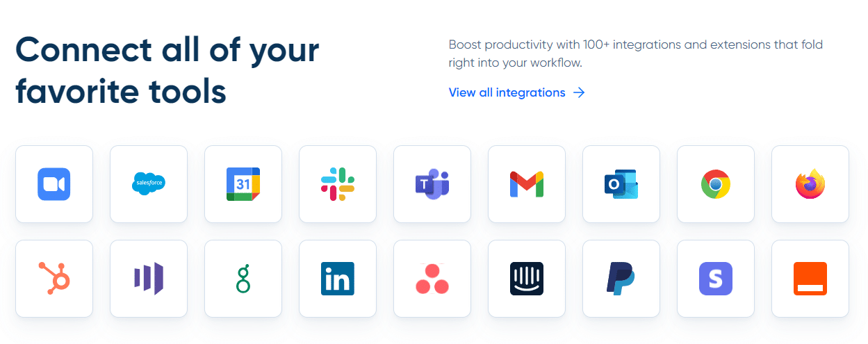This screenshot has width=868, height=344.
Task: Choose the Microsoft Teams icon
Action: click(x=432, y=184)
